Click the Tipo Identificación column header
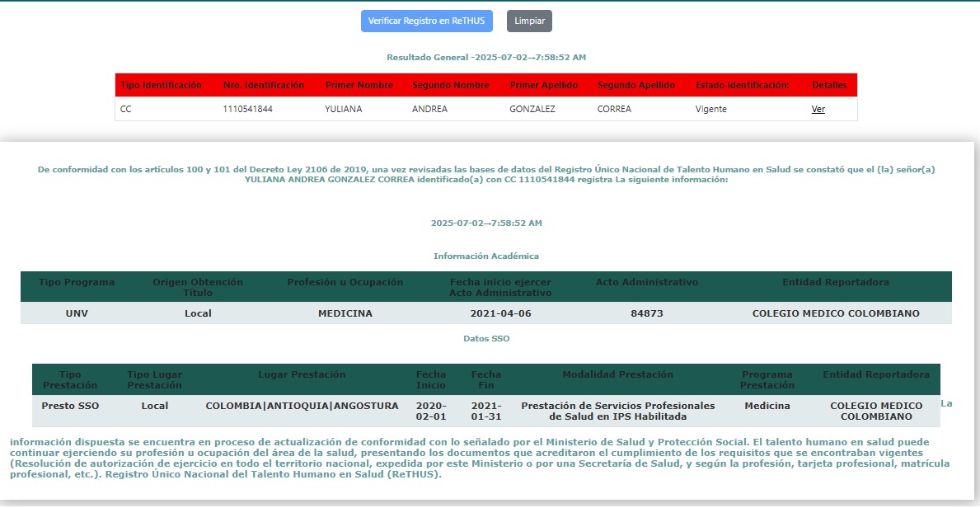The width and height of the screenshot is (980, 508). [x=161, y=85]
